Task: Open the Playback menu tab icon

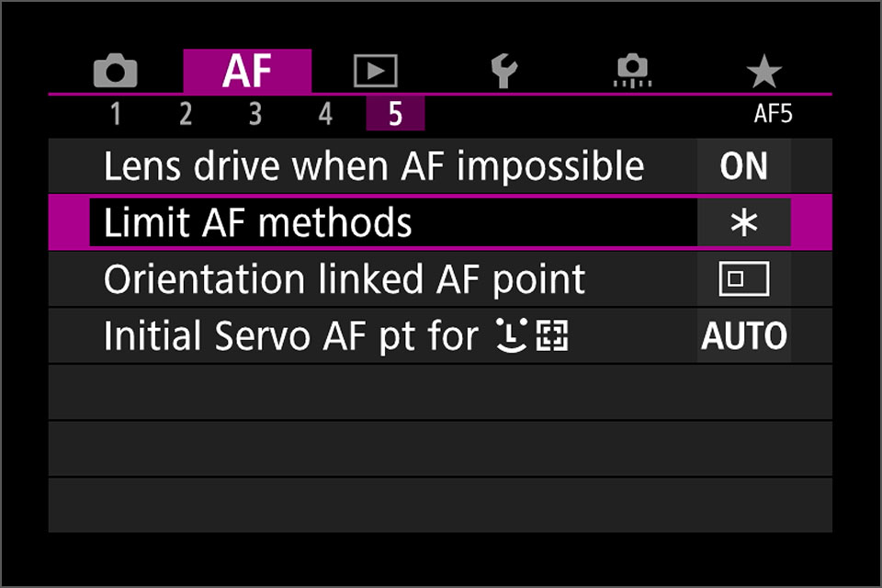Action: (375, 71)
